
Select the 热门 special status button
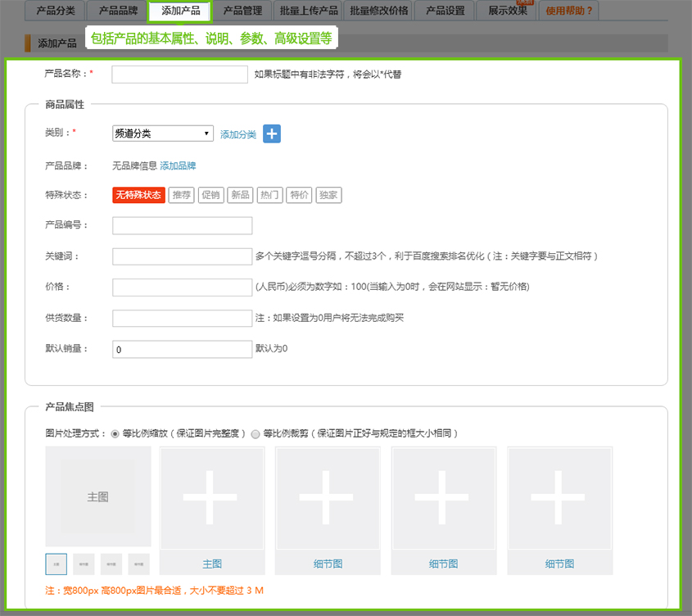tap(269, 195)
